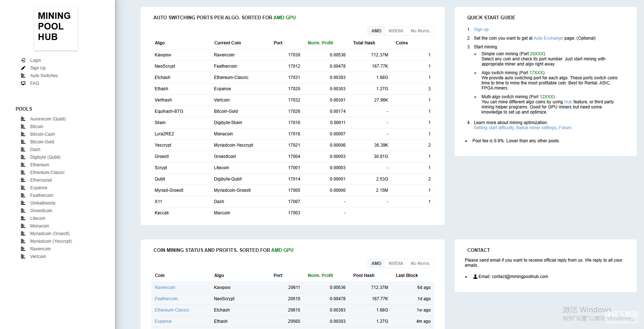Click the icon beside Ethereum pool
Viewport: 644px width, 329px height.
tap(23, 165)
